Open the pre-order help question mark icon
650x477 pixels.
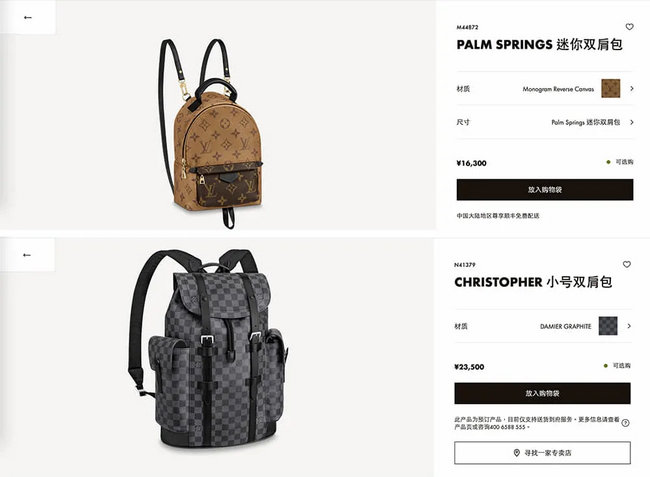[626, 423]
